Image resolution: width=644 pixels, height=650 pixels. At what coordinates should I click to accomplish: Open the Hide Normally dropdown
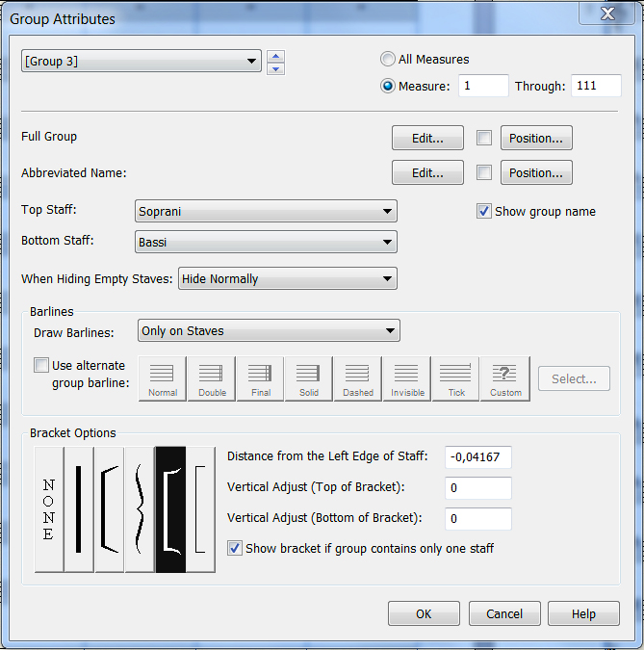coord(287,279)
